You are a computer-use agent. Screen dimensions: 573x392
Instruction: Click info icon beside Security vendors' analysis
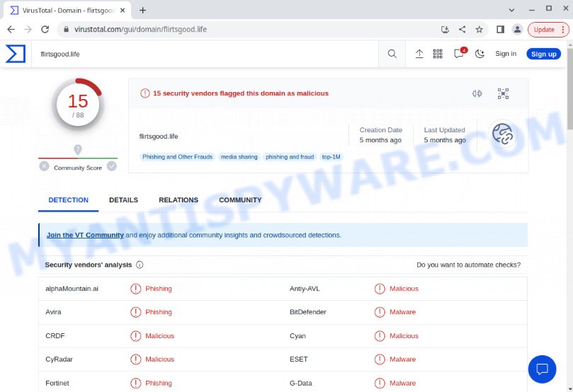tap(140, 265)
